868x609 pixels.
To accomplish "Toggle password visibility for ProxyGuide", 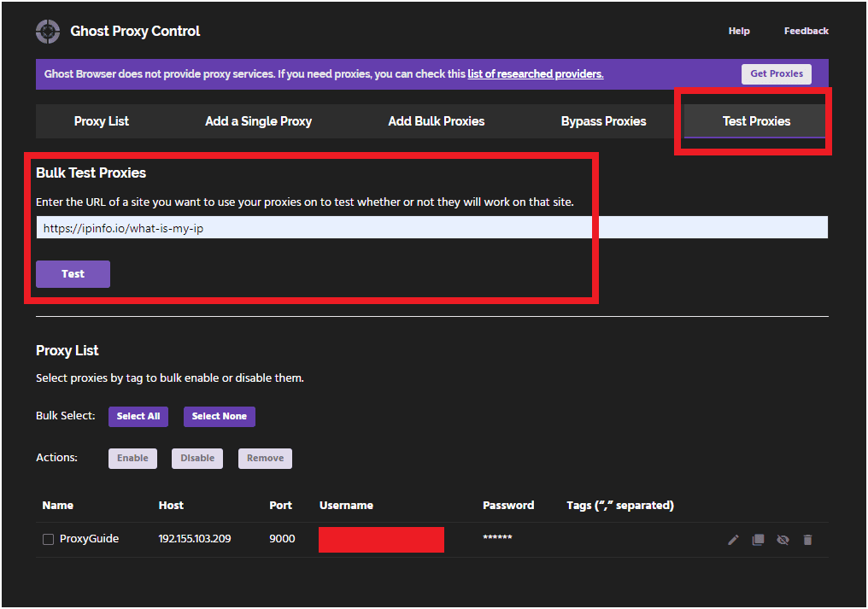I will pyautogui.click(x=783, y=540).
